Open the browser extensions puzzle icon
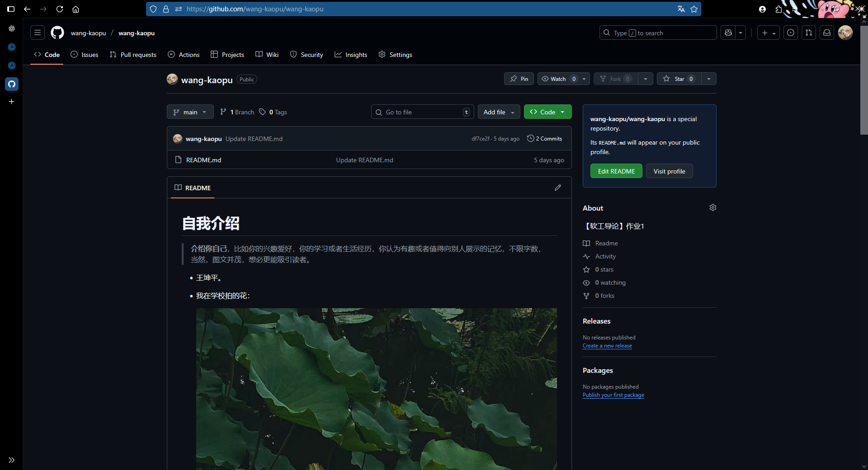The image size is (868, 470). (778, 9)
